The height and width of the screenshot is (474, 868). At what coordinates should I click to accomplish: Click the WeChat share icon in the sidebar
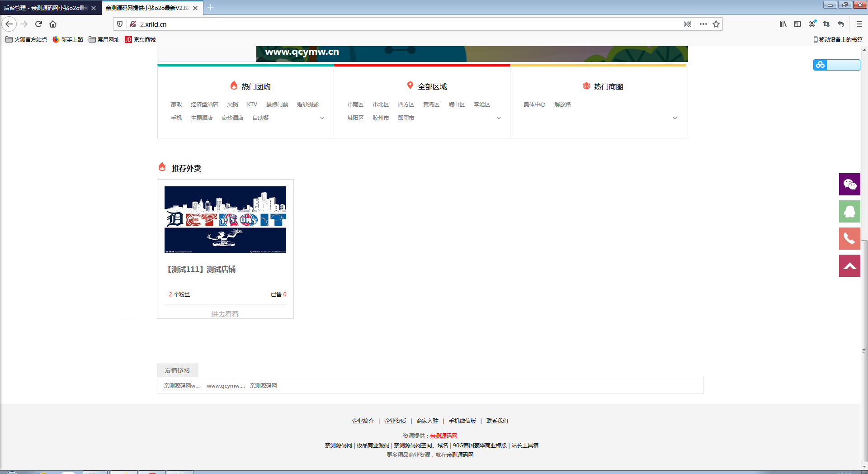849,185
